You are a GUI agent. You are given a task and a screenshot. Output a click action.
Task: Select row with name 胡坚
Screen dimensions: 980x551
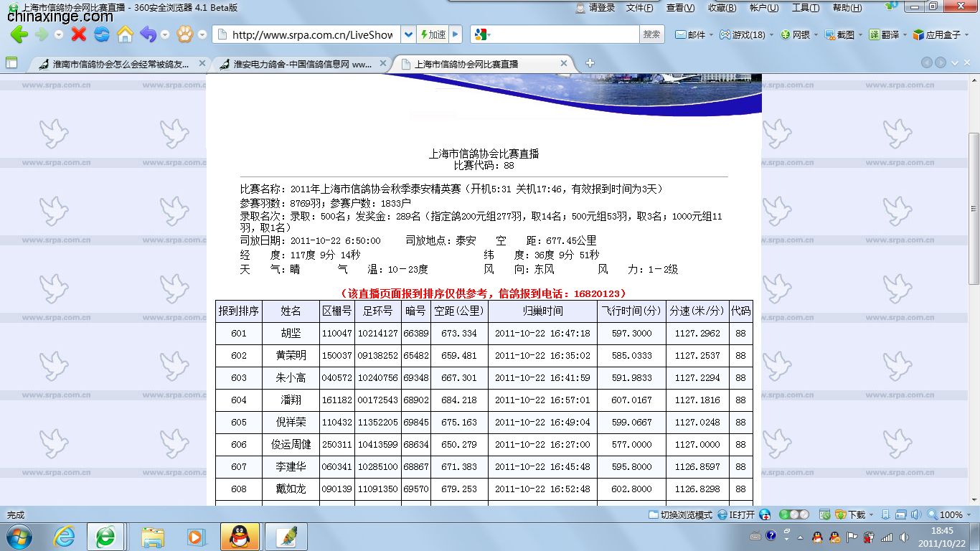[484, 333]
